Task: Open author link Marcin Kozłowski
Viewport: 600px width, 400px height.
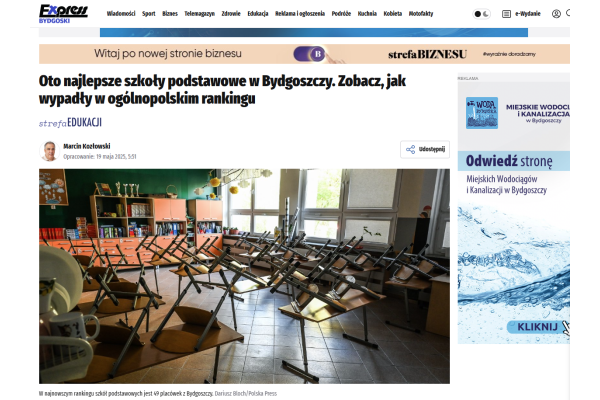Action: click(87, 146)
